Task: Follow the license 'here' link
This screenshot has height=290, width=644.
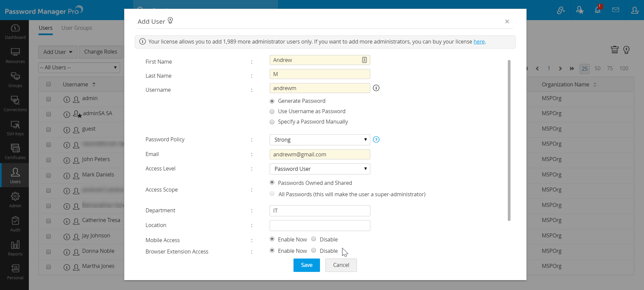Action: 479,42
